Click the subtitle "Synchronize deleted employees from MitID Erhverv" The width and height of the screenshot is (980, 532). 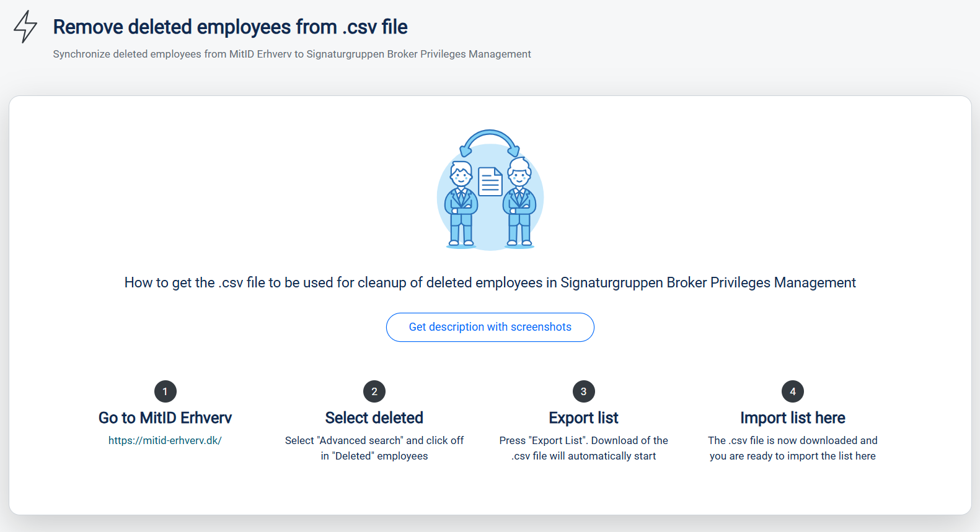(x=292, y=54)
